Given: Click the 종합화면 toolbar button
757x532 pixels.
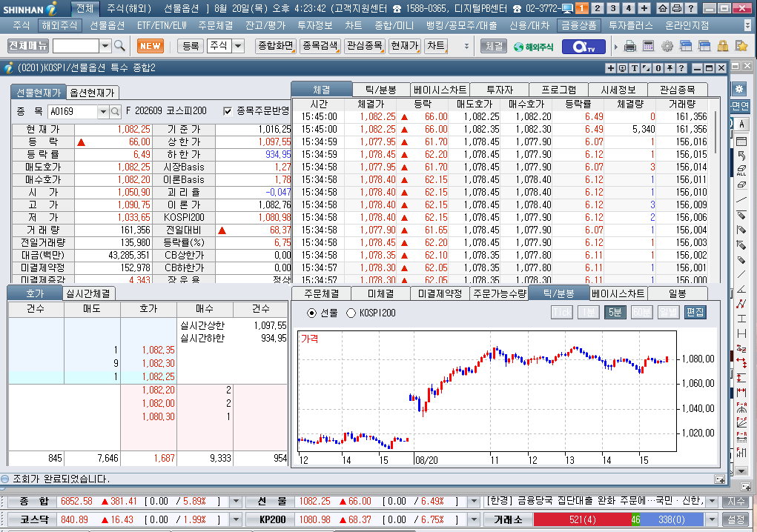Looking at the screenshot, I should [275, 46].
